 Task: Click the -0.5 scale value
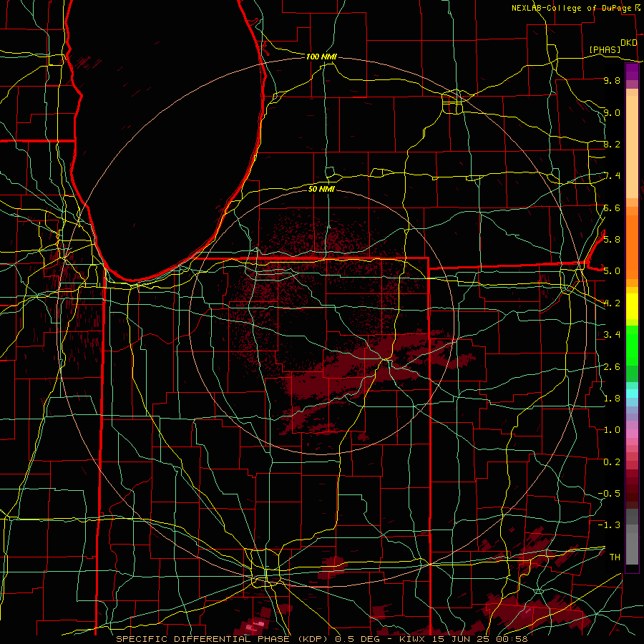(609, 493)
